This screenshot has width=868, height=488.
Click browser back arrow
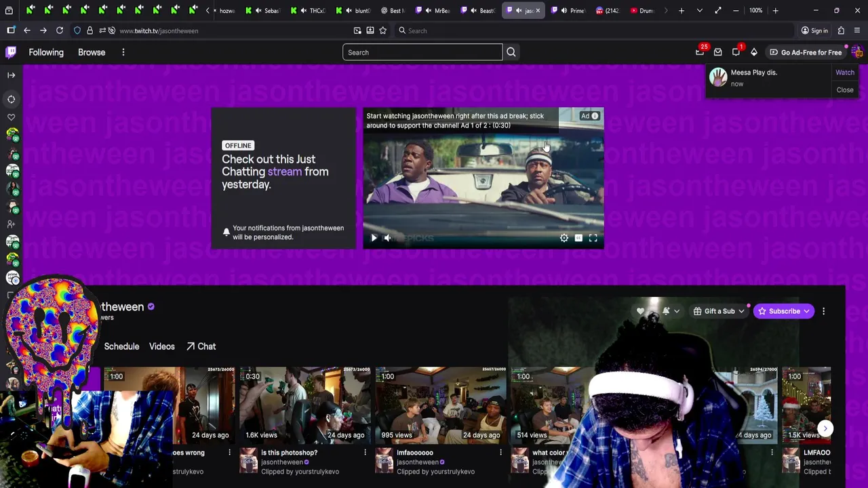point(27,30)
